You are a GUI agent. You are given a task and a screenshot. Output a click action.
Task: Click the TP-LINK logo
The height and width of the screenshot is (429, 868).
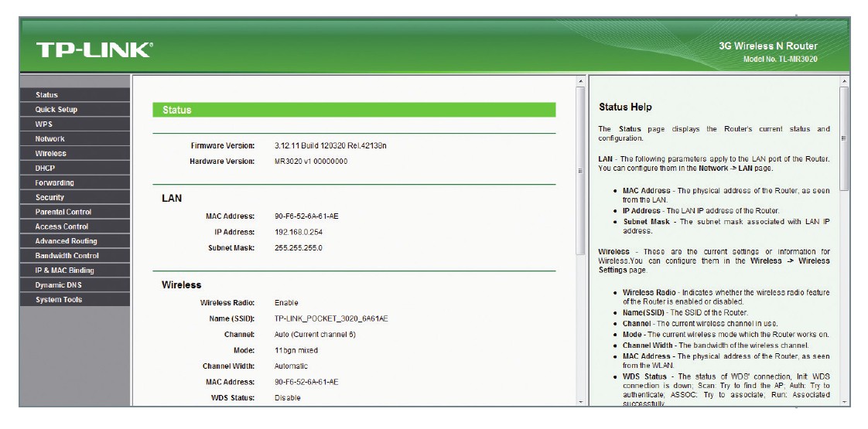coord(94,51)
